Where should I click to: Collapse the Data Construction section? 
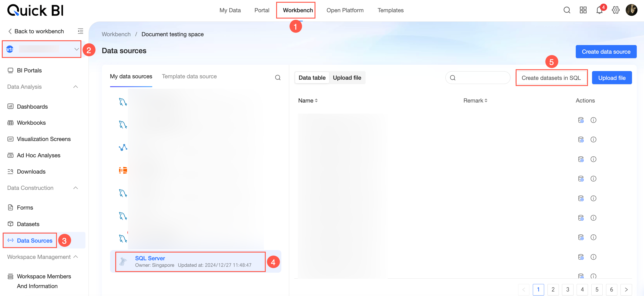(75, 188)
